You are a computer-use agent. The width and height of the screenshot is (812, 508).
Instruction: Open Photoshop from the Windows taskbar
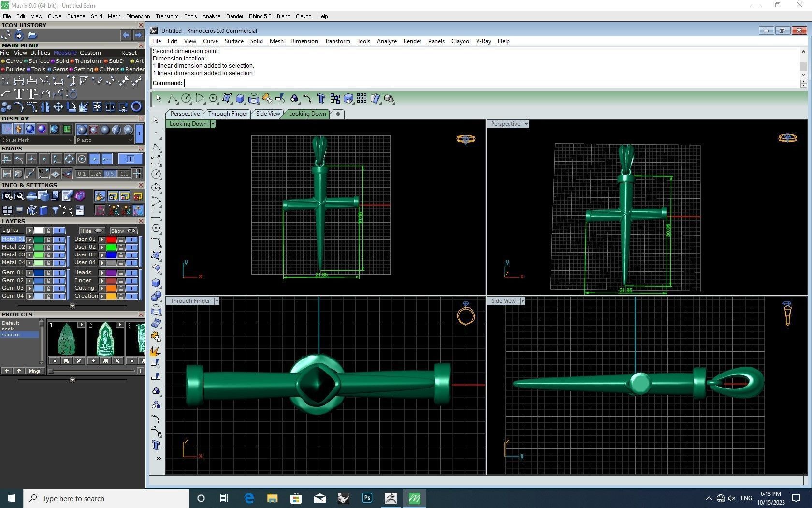pos(367,498)
